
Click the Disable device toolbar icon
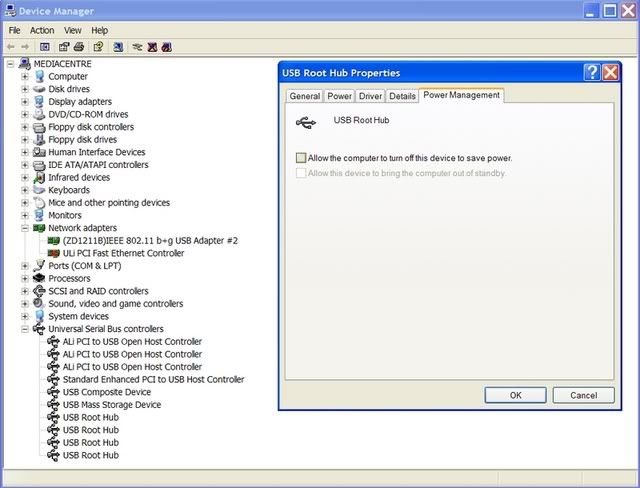[167, 47]
